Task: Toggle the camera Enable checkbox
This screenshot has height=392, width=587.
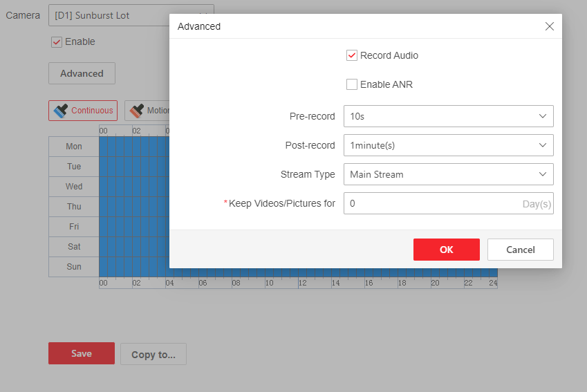Action: [x=57, y=42]
